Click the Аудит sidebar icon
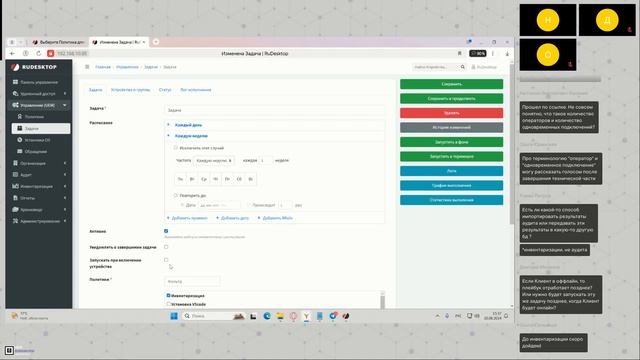Viewport: 640px width, 360px height. tap(15, 174)
